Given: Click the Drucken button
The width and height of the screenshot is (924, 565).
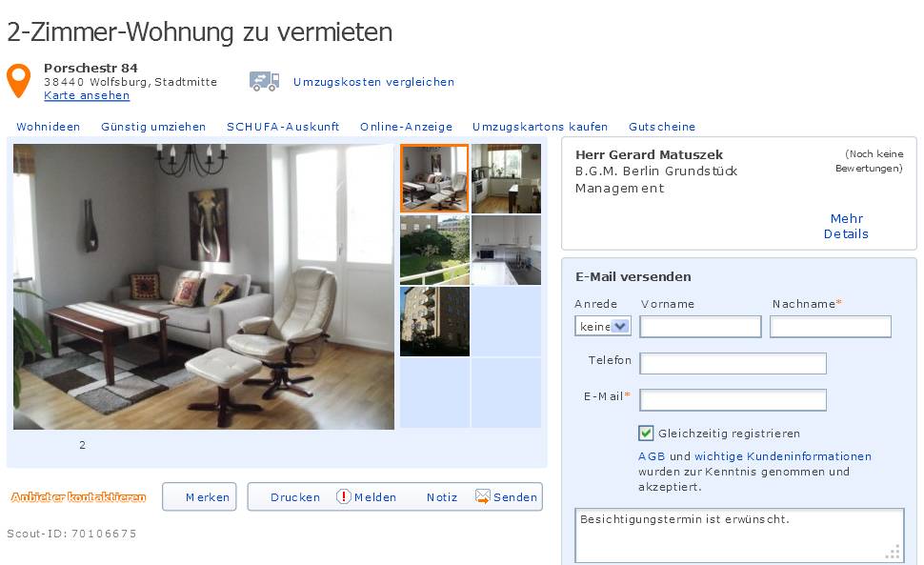Looking at the screenshot, I should (294, 497).
